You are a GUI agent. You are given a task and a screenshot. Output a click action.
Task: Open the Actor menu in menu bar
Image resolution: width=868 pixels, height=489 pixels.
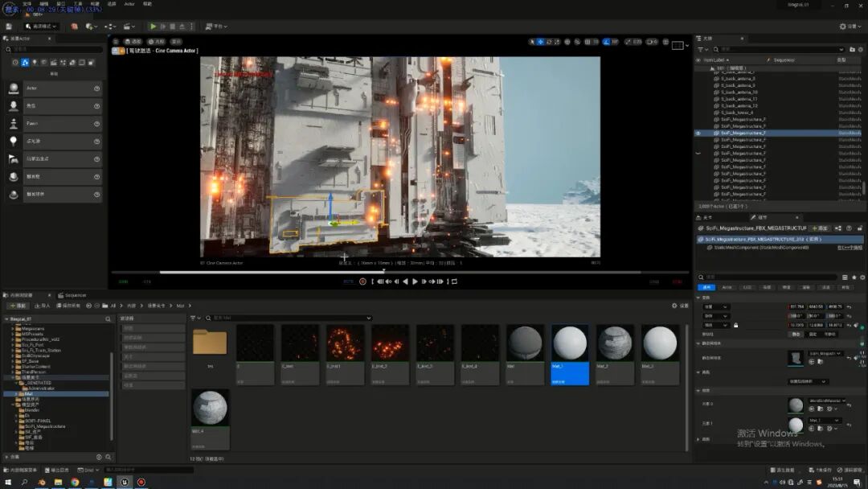point(129,4)
